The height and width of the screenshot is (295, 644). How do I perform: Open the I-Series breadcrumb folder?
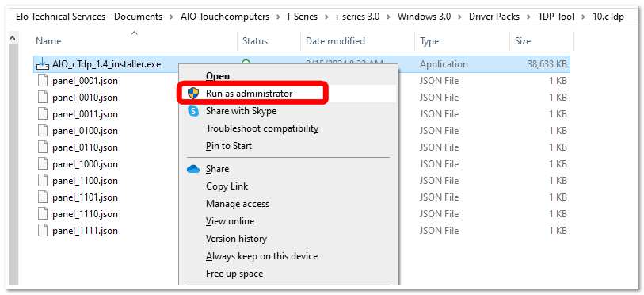pyautogui.click(x=303, y=17)
